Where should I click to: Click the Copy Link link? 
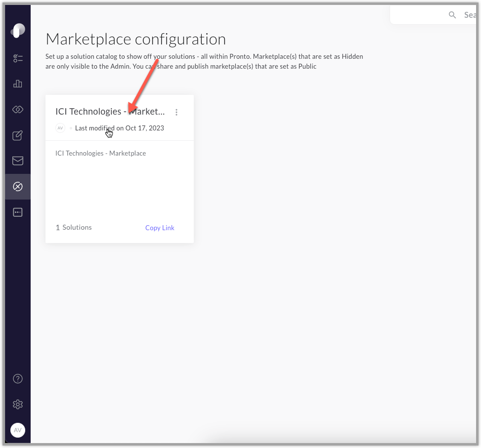coord(160,228)
